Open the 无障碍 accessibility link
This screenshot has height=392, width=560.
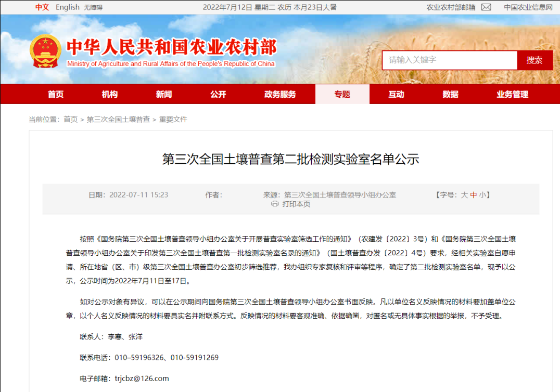coord(93,7)
